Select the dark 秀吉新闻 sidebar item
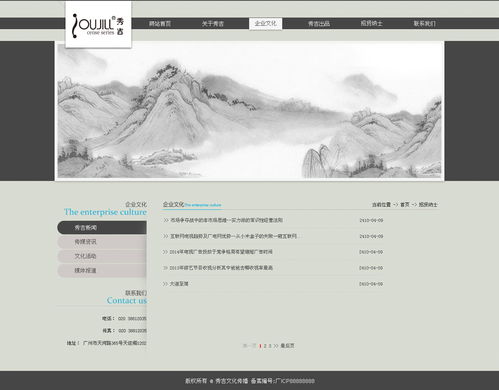 pyautogui.click(x=102, y=228)
